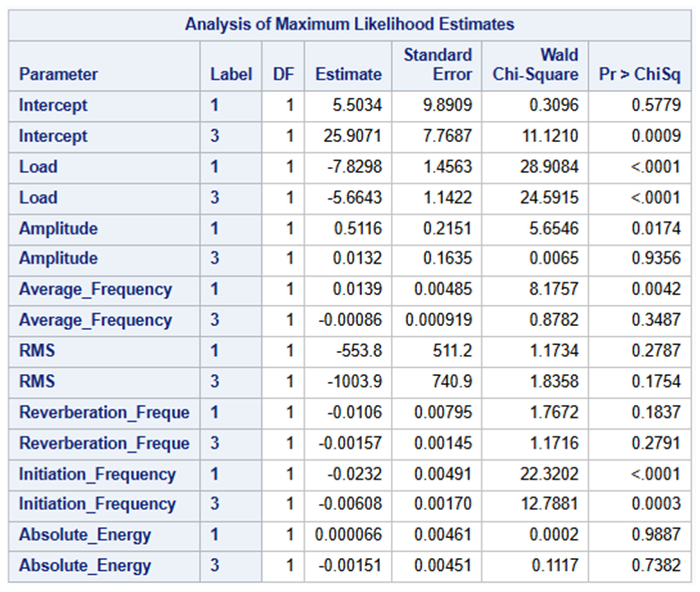700x592 pixels.
Task: Click the p-value 0.0003
Action: pos(656,504)
